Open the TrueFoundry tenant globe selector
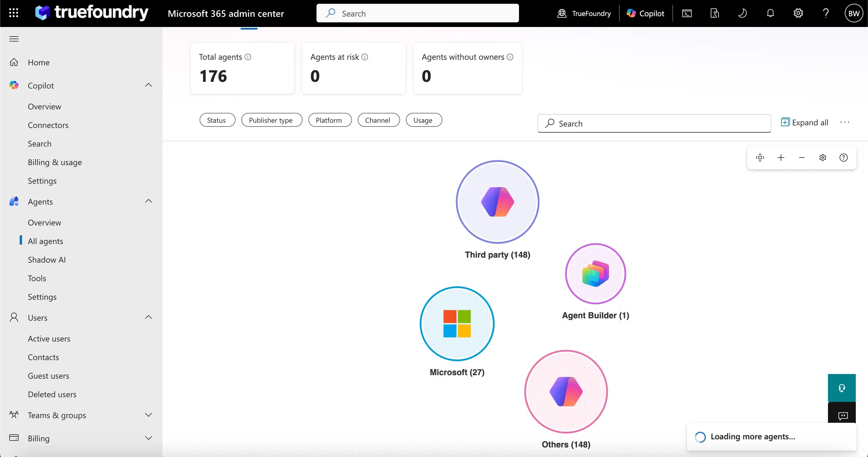Viewport: 868px width, 457px height. [x=584, y=13]
